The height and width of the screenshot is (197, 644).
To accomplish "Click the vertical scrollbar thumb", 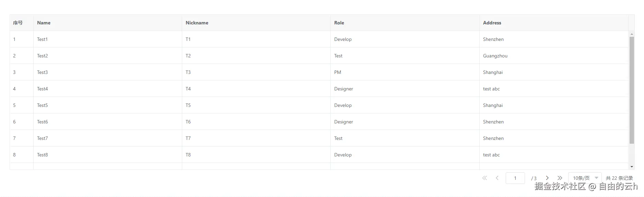I will pyautogui.click(x=632, y=90).
